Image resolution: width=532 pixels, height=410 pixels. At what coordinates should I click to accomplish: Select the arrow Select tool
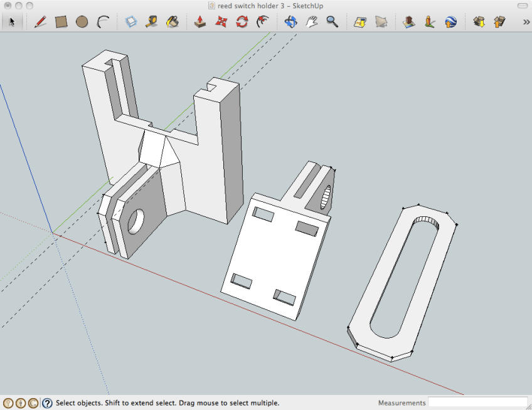[11, 22]
